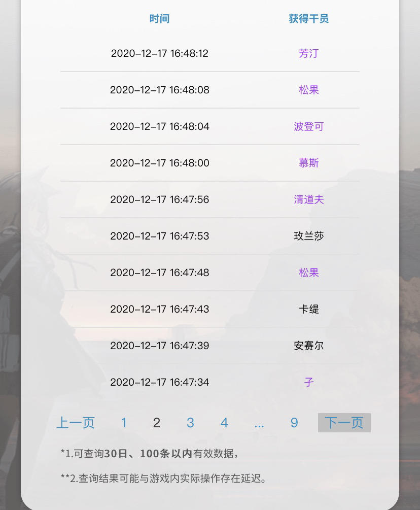Select operator 安赛尔
This screenshot has height=510, width=420.
pos(308,346)
